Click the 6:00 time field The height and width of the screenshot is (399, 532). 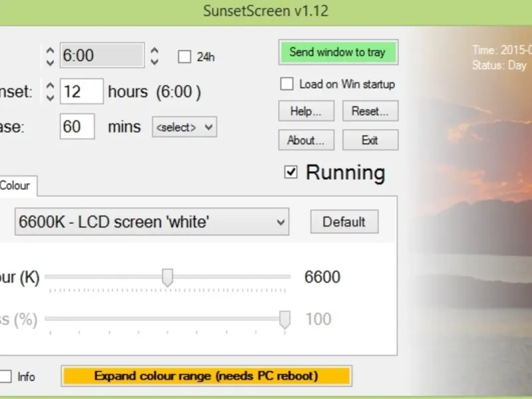pos(102,55)
